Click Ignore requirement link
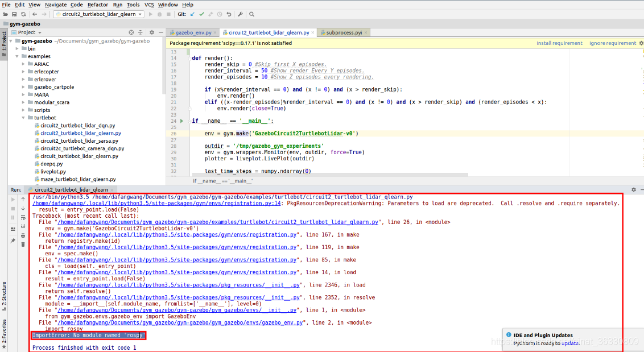The height and width of the screenshot is (352, 644). coord(612,43)
